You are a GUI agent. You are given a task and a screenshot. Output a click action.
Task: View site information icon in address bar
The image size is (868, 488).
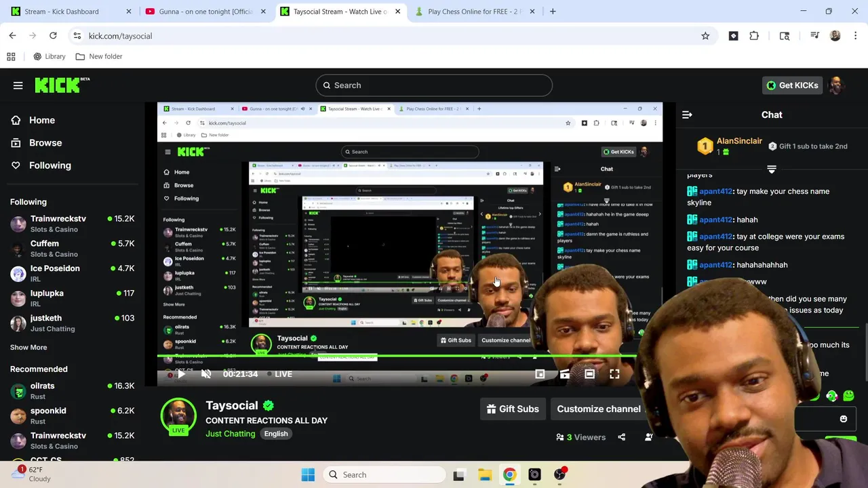77,36
